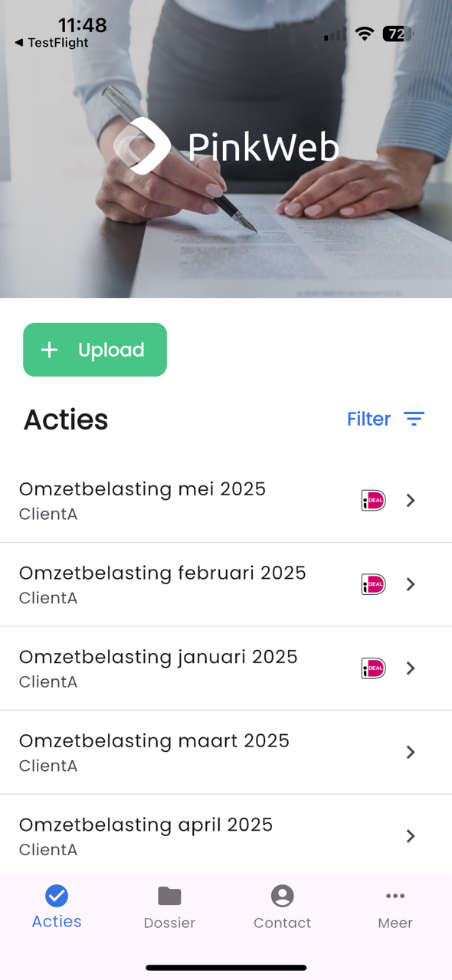This screenshot has height=980, width=452.
Task: Open Omzetbelasting januari 2025 list item
Action: click(x=226, y=668)
